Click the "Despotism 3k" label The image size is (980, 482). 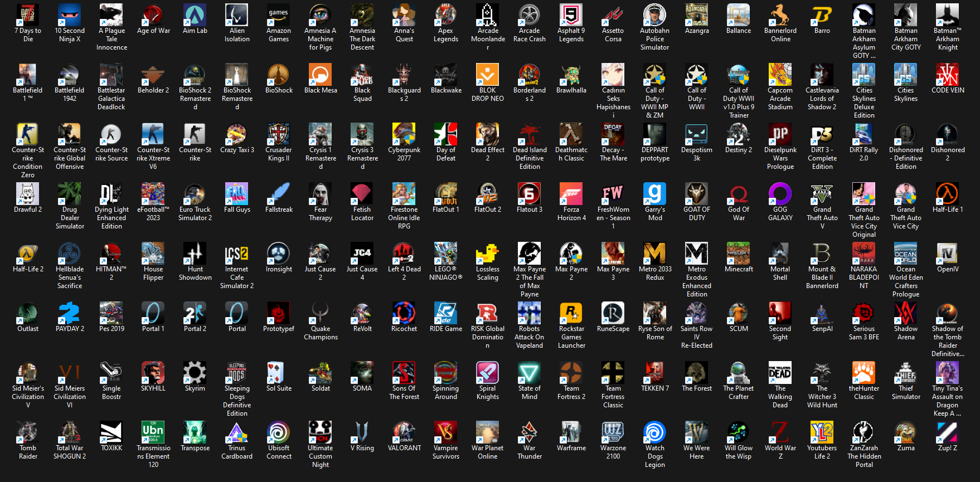[x=697, y=154]
